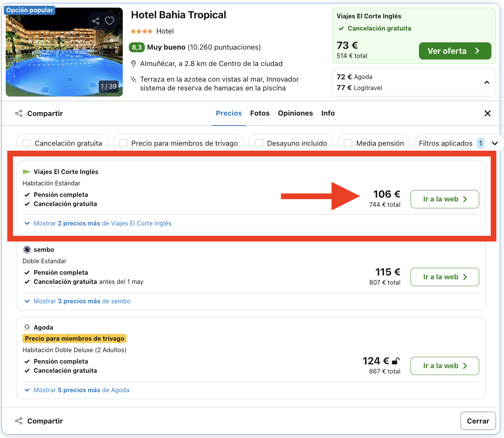
Task: Switch to the Fotos tab
Action: point(260,113)
